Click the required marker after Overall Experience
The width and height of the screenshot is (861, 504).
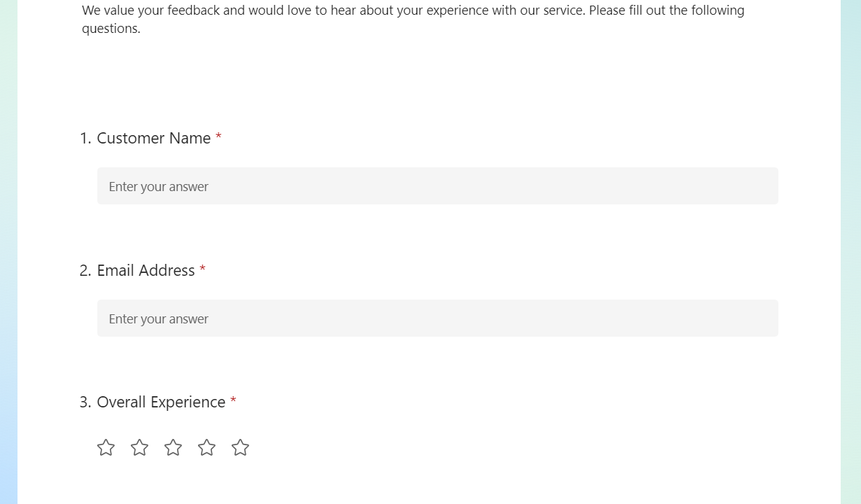pos(233,402)
